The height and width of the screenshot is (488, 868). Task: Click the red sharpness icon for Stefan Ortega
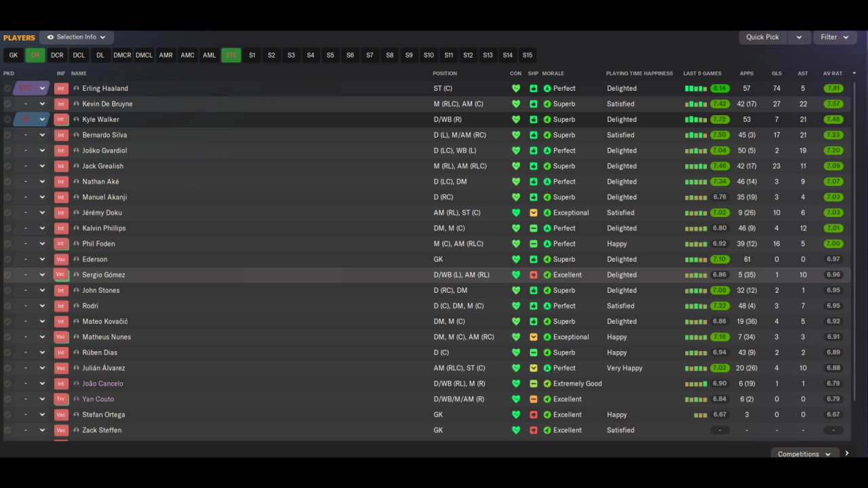pyautogui.click(x=534, y=415)
